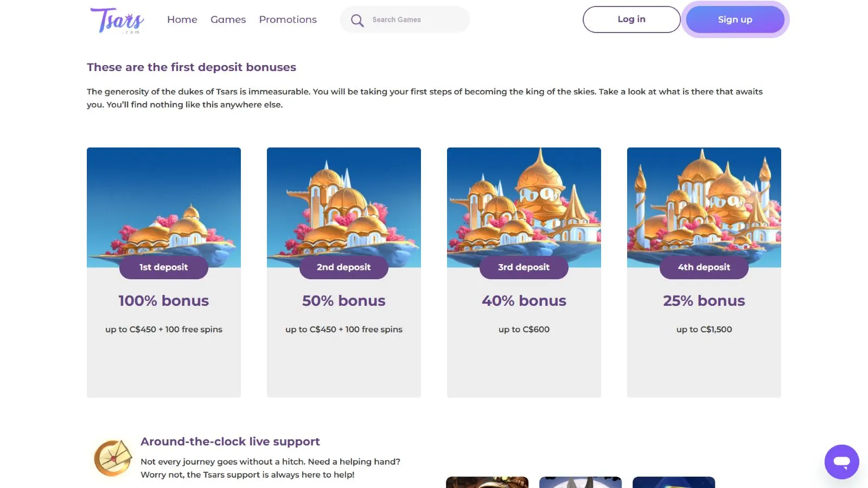Viewport: 868px width, 488px height.
Task: Open the live chat bubble icon
Action: tap(841, 462)
